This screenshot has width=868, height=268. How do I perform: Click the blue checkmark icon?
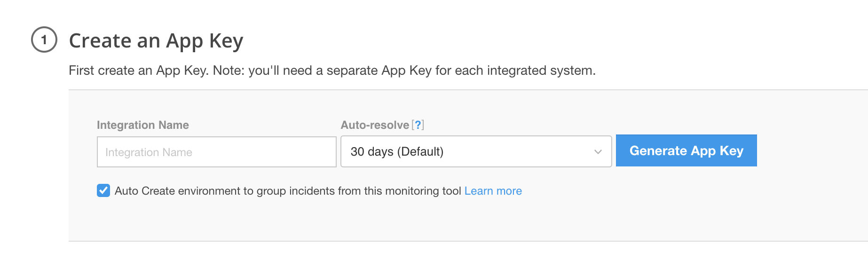point(103,191)
